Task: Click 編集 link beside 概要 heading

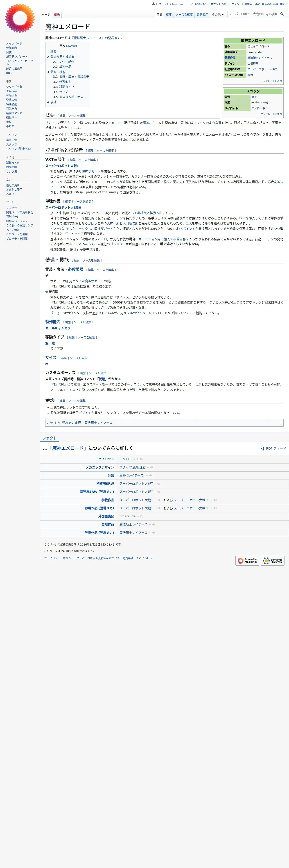Action: (x=62, y=116)
